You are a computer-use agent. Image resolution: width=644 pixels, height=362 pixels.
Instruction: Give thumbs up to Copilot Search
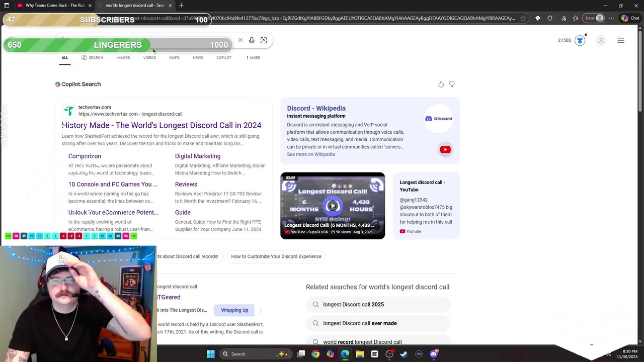click(x=441, y=84)
